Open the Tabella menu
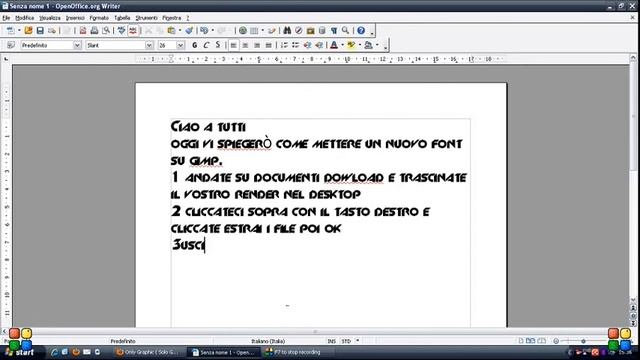640x360 pixels. (122, 18)
